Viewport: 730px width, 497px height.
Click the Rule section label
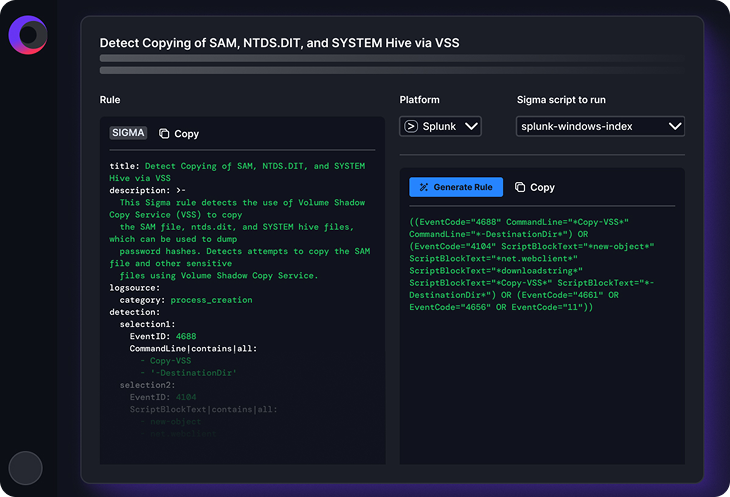pos(110,100)
